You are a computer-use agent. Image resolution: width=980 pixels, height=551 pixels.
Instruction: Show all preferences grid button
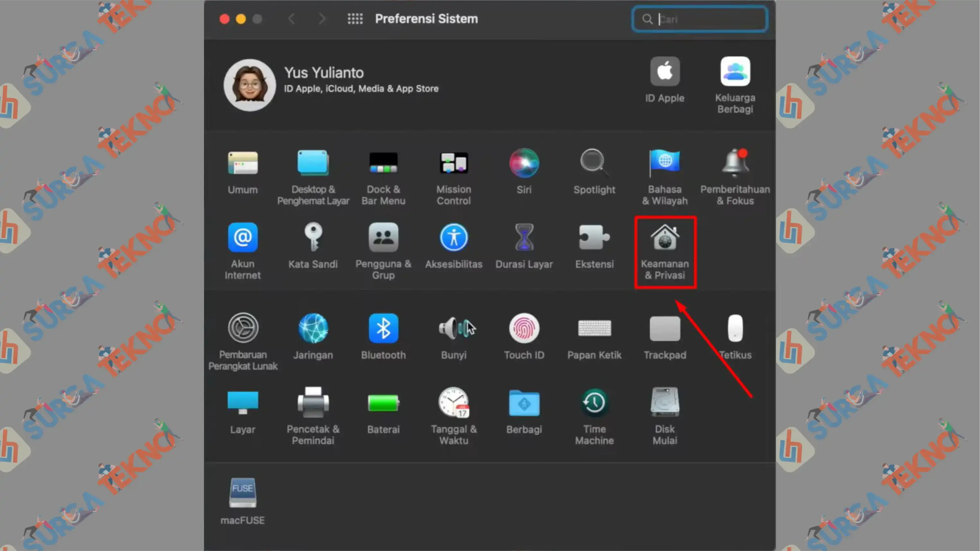pyautogui.click(x=355, y=19)
